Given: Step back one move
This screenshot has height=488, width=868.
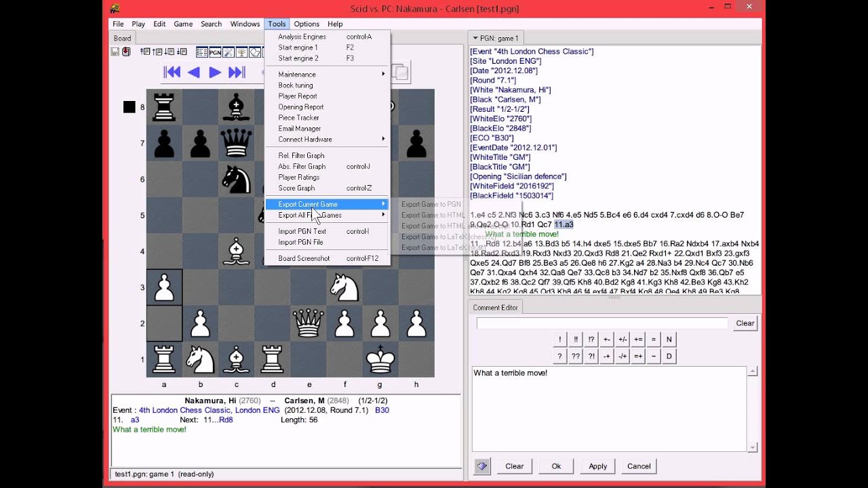Looking at the screenshot, I should (x=194, y=73).
